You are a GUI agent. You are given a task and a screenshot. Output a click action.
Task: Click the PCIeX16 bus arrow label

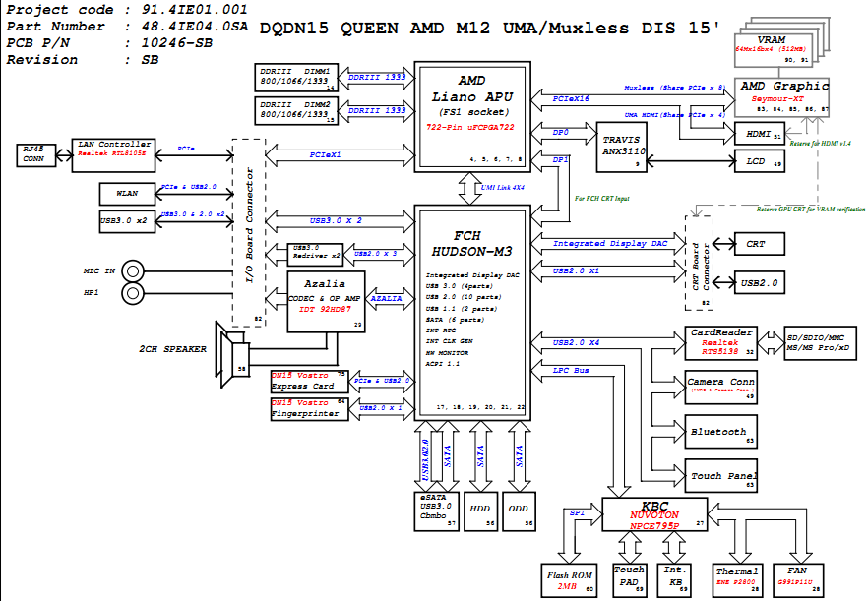(x=571, y=99)
